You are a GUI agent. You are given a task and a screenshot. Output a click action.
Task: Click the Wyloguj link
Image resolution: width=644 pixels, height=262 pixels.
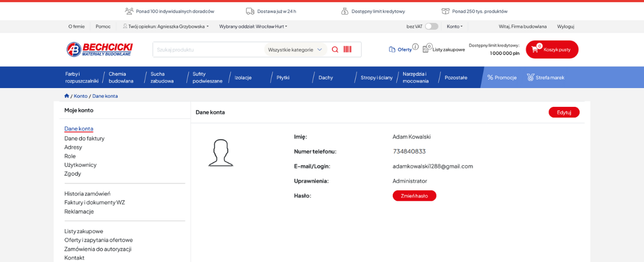coord(565,26)
